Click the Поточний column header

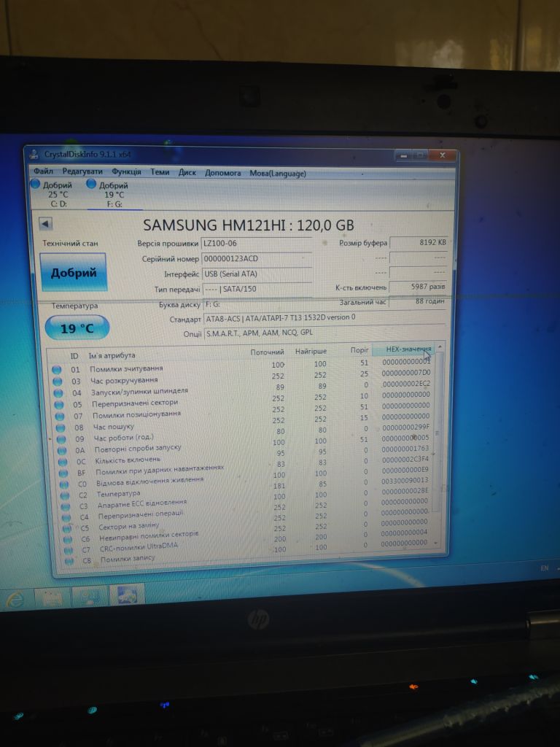(267, 352)
